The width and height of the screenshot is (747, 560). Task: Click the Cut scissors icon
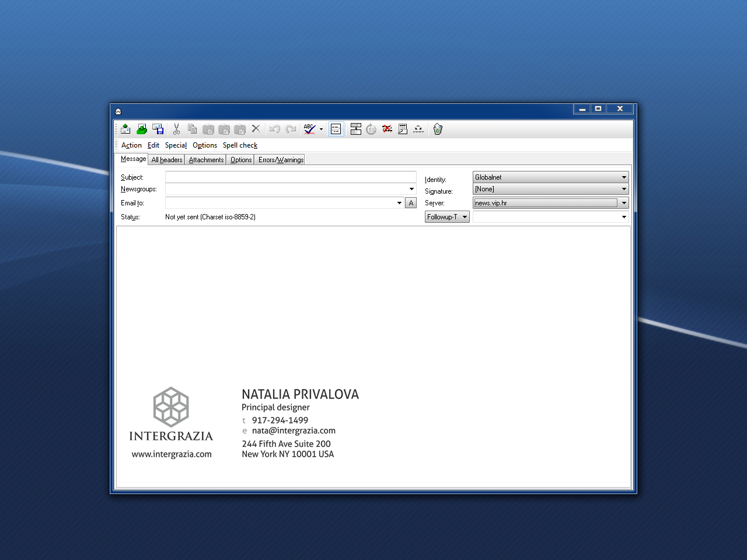[176, 129]
